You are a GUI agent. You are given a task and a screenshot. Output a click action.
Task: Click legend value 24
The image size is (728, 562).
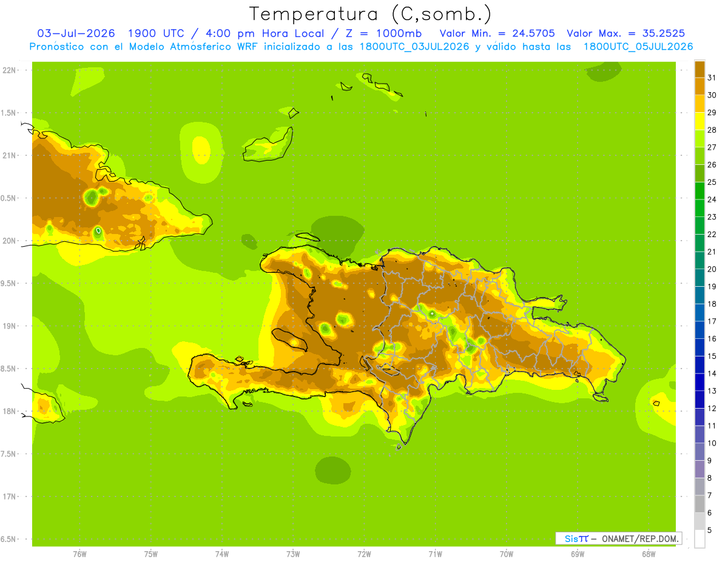pos(712,199)
